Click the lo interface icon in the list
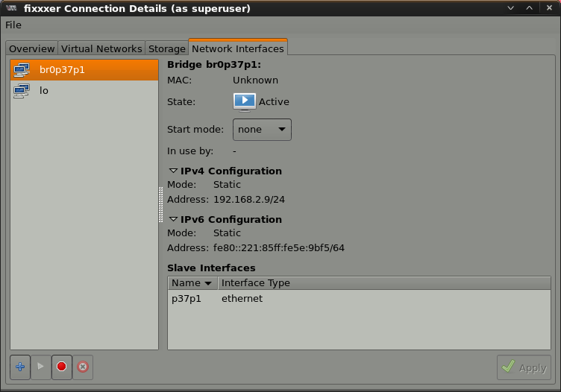 (x=22, y=91)
